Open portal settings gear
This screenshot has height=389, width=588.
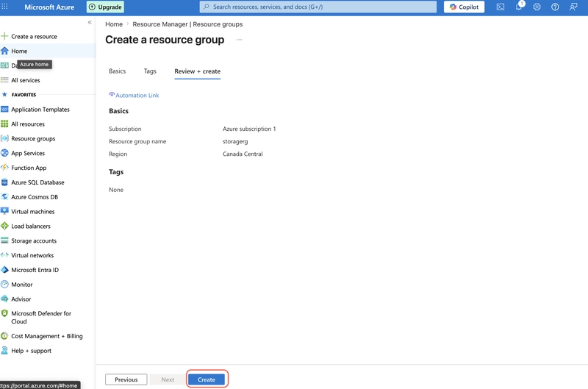click(537, 7)
